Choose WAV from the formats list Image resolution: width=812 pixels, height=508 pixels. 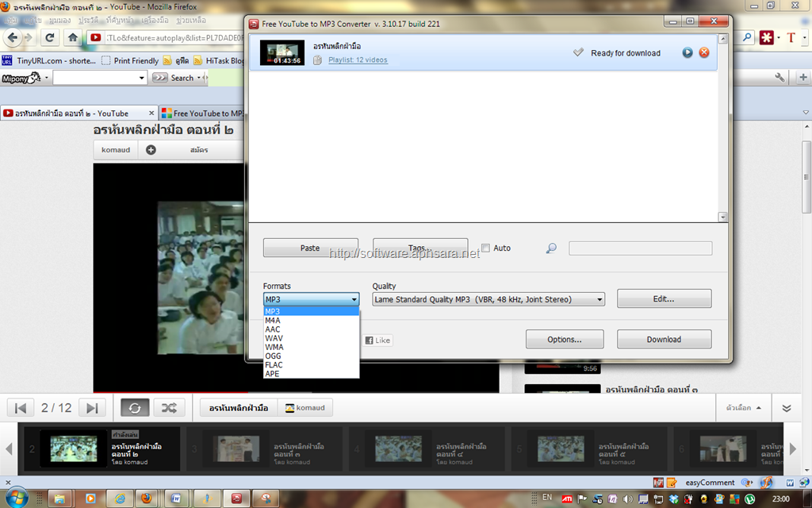tap(311, 338)
